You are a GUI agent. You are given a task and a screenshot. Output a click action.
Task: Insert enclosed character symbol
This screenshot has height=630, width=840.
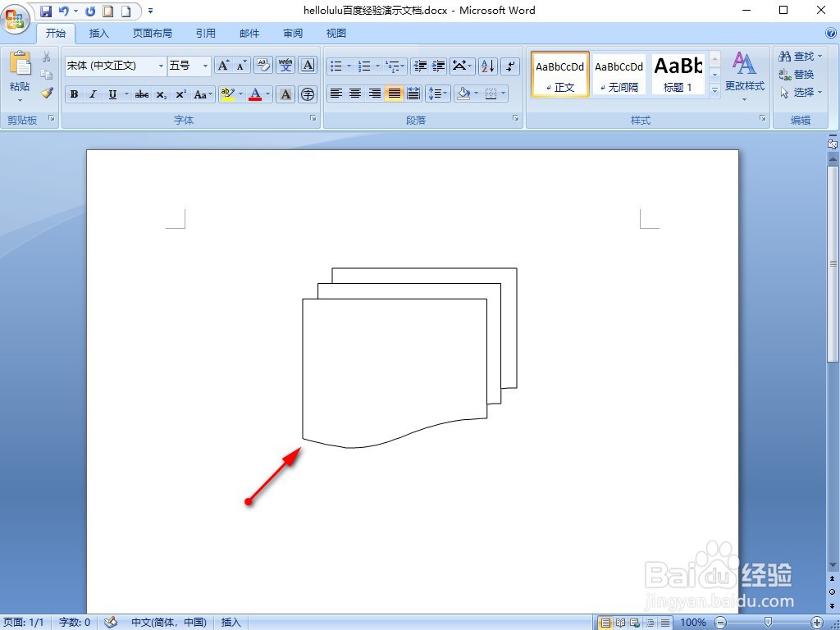coord(308,94)
